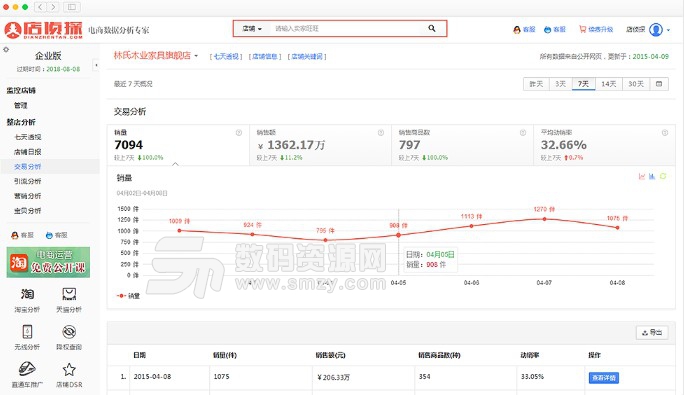Click the 销售额(元) table column header

coord(330,355)
